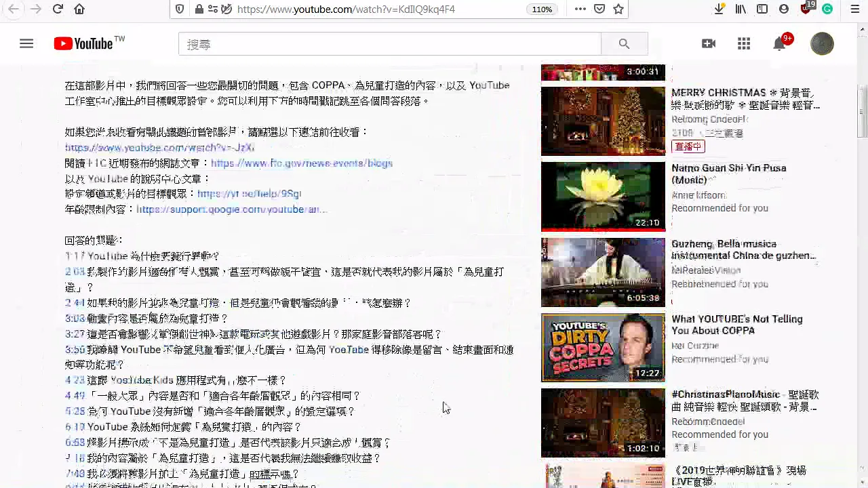Bookmark this page with star
The width and height of the screenshot is (868, 488).
coord(618,9)
